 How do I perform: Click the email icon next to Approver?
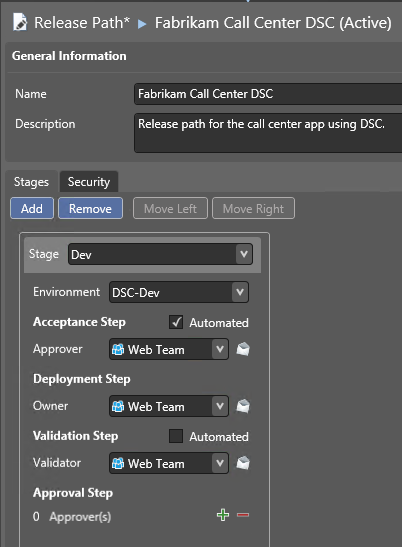(243, 349)
